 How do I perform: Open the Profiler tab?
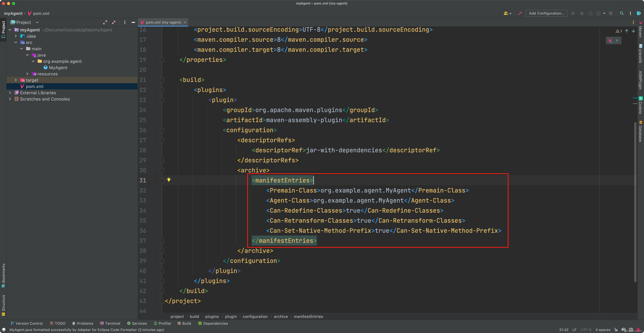(163, 323)
